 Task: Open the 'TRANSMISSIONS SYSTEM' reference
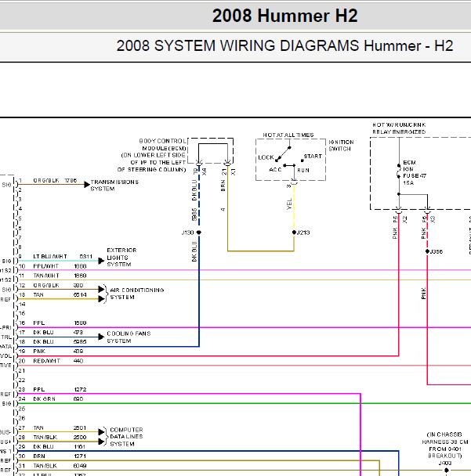(x=114, y=186)
